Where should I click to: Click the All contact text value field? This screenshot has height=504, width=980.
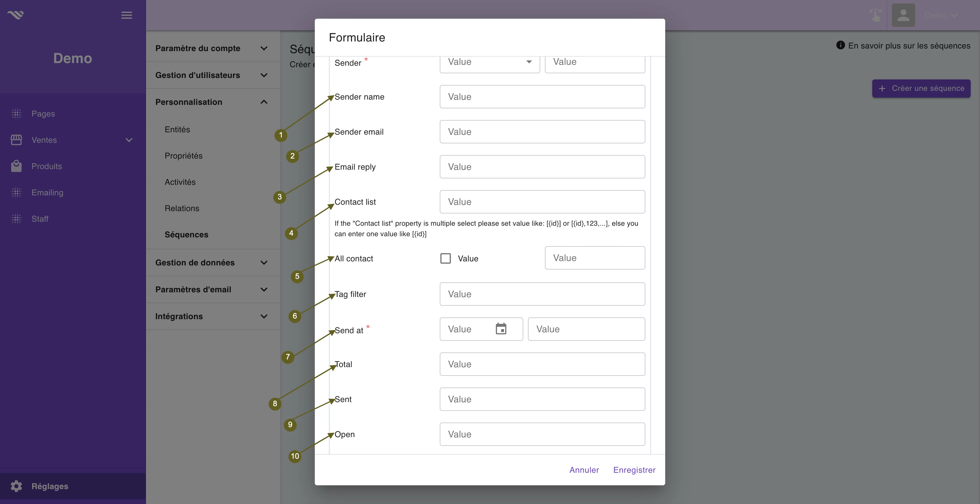tap(595, 258)
